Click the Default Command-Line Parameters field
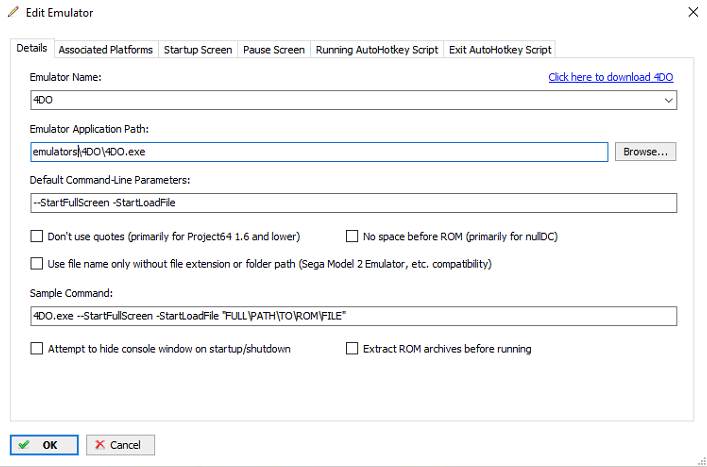The height and width of the screenshot is (467, 707). (354, 203)
